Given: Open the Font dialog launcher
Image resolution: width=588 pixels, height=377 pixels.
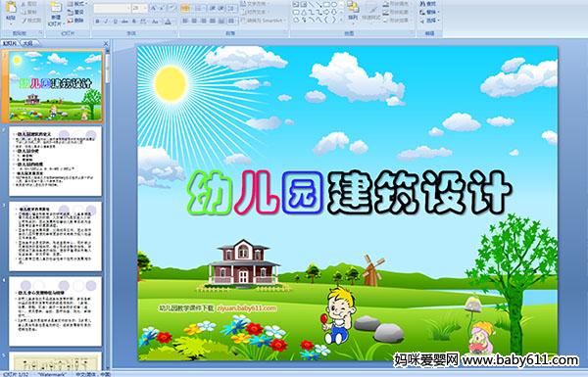Looking at the screenshot, I should (x=175, y=32).
